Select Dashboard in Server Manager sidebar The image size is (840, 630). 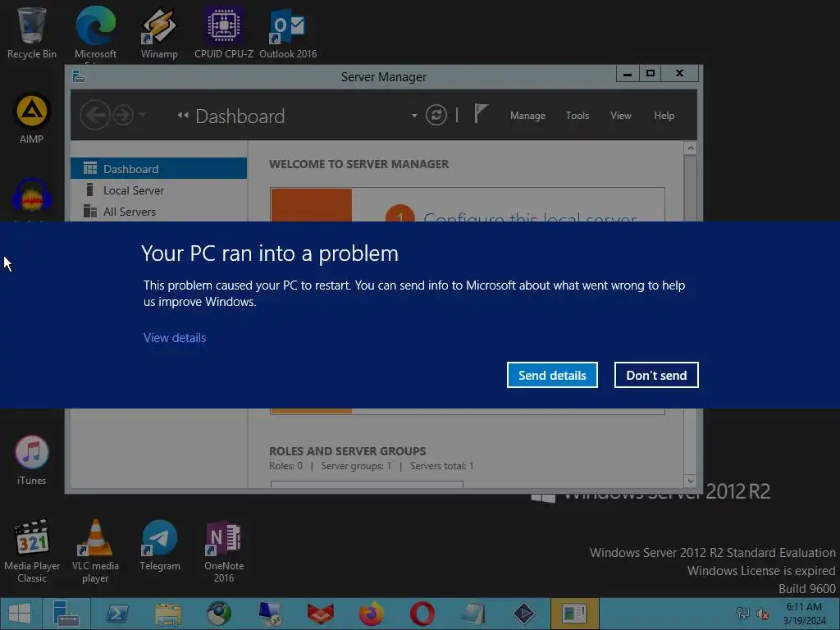click(158, 169)
